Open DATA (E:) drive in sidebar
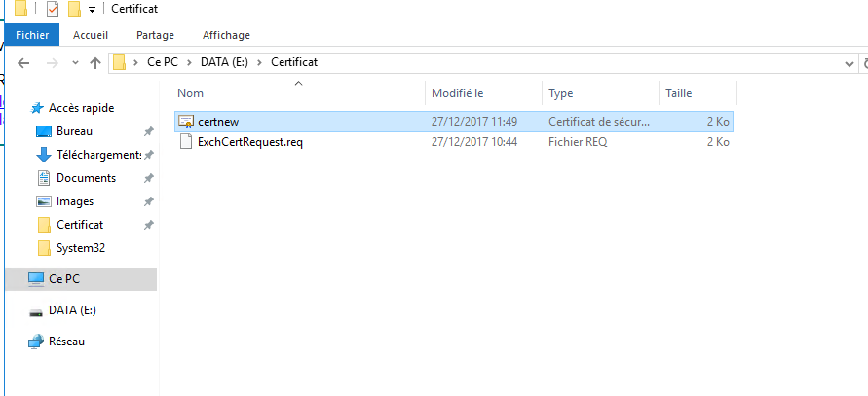The height and width of the screenshot is (396, 868). [72, 310]
